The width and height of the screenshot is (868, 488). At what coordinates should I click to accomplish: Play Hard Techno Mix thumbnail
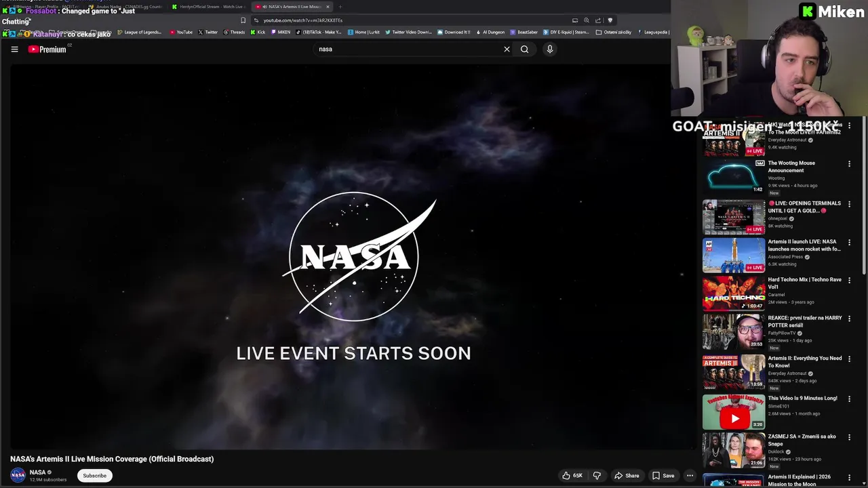[734, 293]
